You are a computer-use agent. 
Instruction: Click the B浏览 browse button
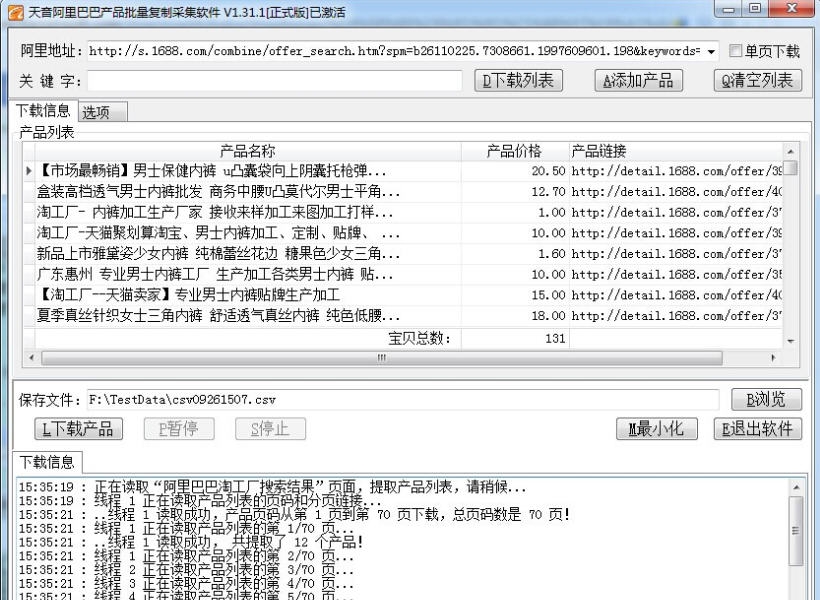(766, 400)
